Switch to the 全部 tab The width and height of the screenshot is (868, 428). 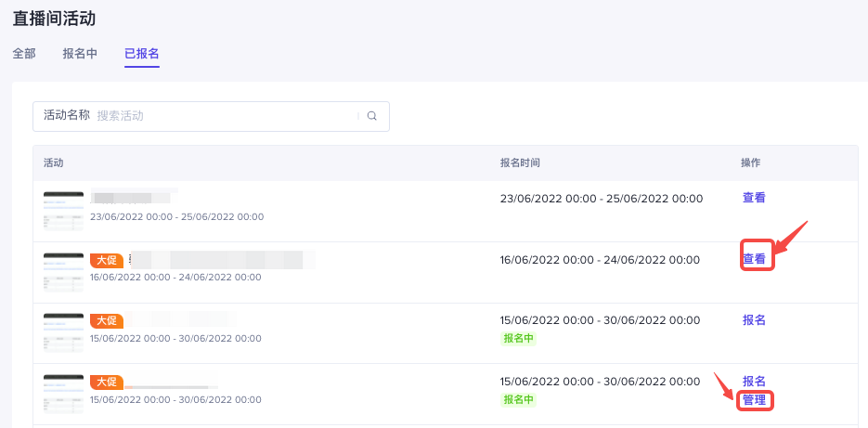(x=24, y=54)
